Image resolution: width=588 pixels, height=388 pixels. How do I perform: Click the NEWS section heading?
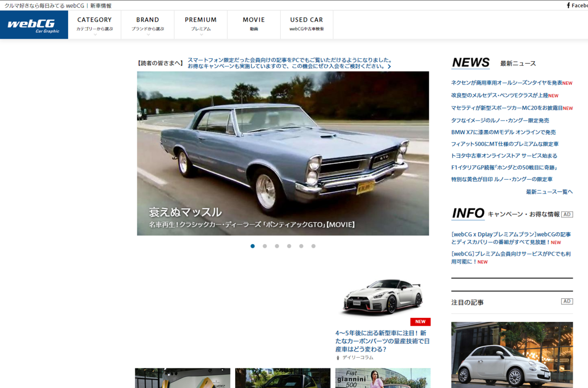coord(470,63)
